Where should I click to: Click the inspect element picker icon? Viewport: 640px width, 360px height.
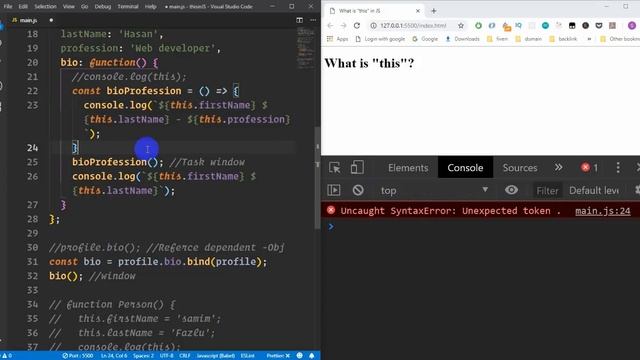pos(335,168)
